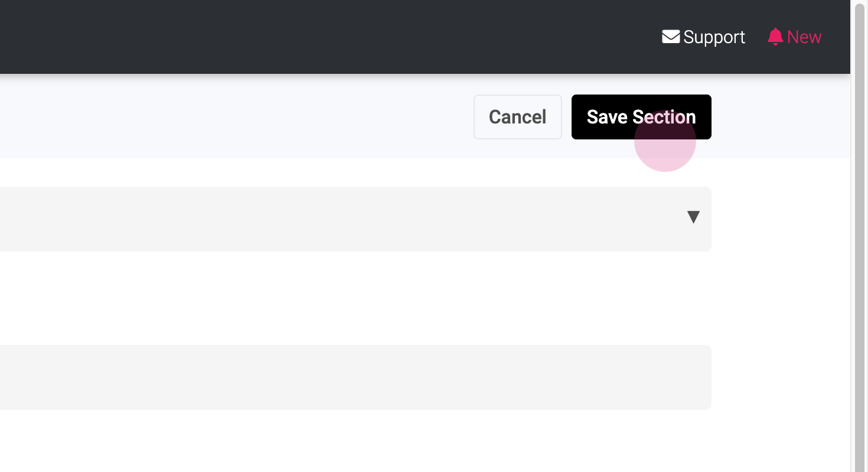Viewport: 868px width, 472px height.
Task: Open the pink New notifications label
Action: click(804, 37)
